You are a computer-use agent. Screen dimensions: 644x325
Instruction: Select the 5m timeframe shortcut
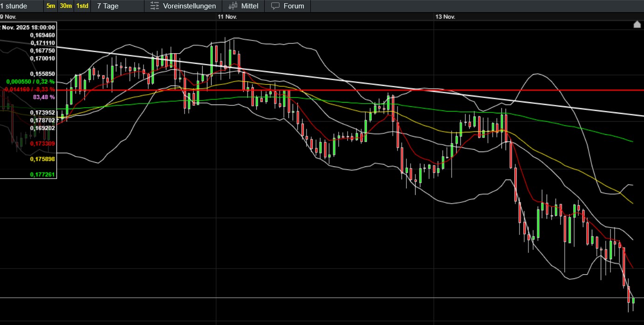click(x=50, y=6)
